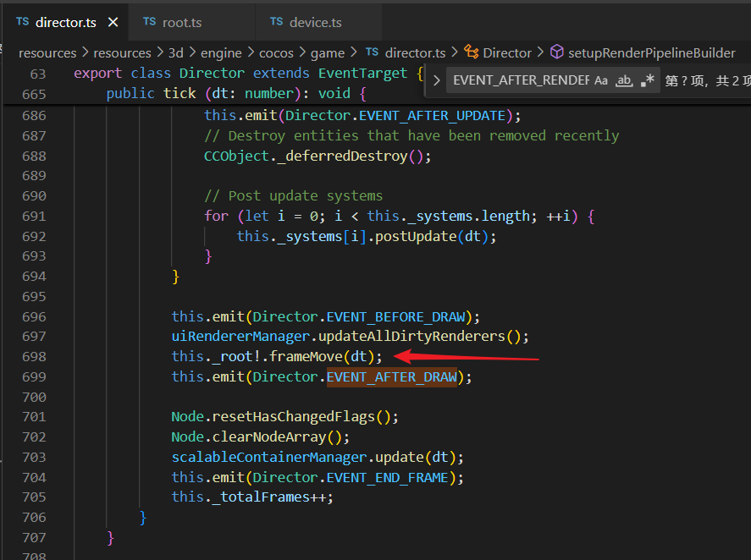
Task: Open the root.ts tab
Action: tap(181, 23)
